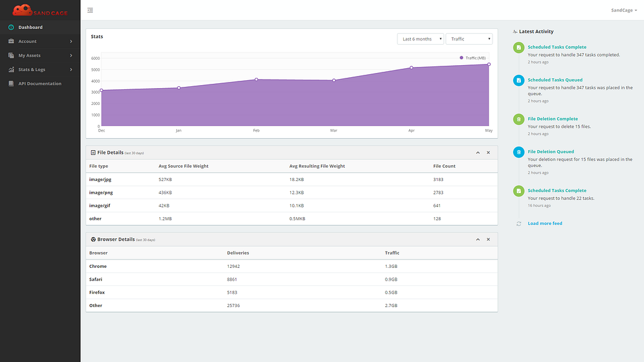Open Stats & Logs in sidebar
This screenshot has height=362, width=644.
tap(40, 69)
